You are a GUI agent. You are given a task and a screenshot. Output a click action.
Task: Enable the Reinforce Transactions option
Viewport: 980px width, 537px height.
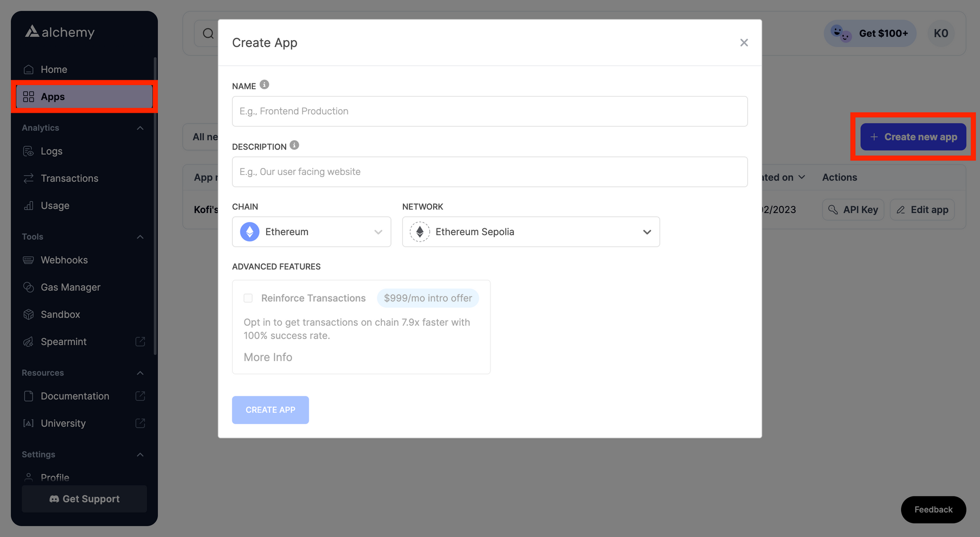(x=248, y=298)
